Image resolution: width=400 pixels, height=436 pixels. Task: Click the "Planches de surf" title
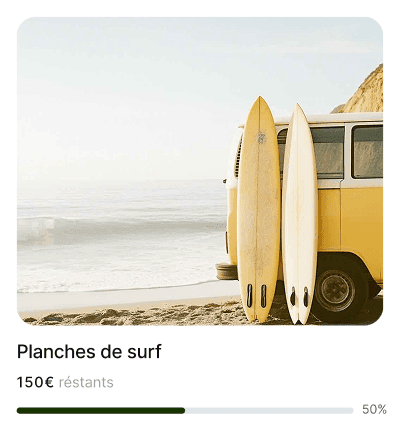tap(89, 352)
